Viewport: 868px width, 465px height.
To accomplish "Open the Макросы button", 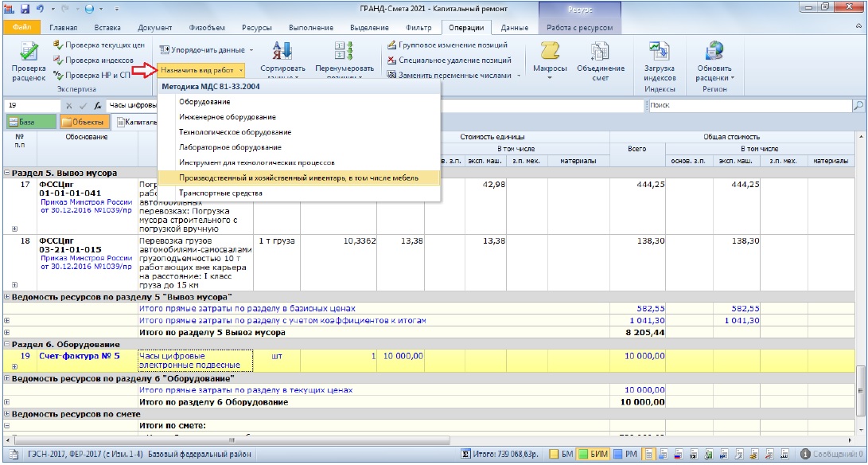I will 550,62.
